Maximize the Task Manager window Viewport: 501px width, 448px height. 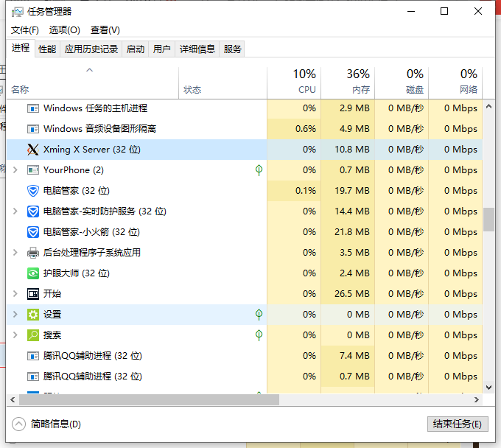pyautogui.click(x=444, y=12)
